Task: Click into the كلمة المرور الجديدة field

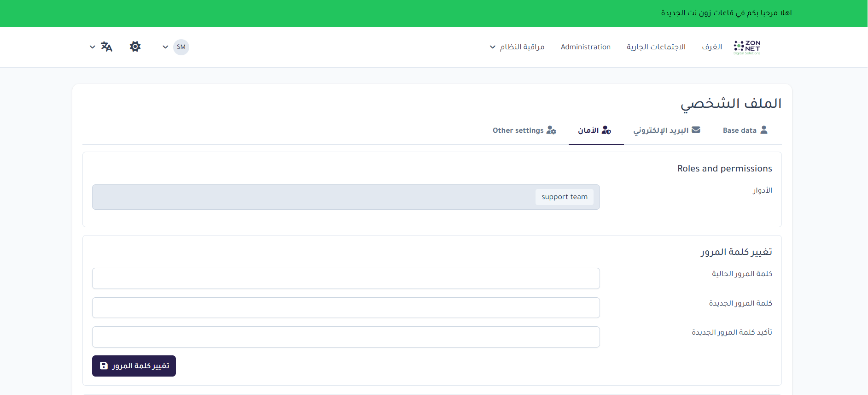Action: [x=346, y=308]
